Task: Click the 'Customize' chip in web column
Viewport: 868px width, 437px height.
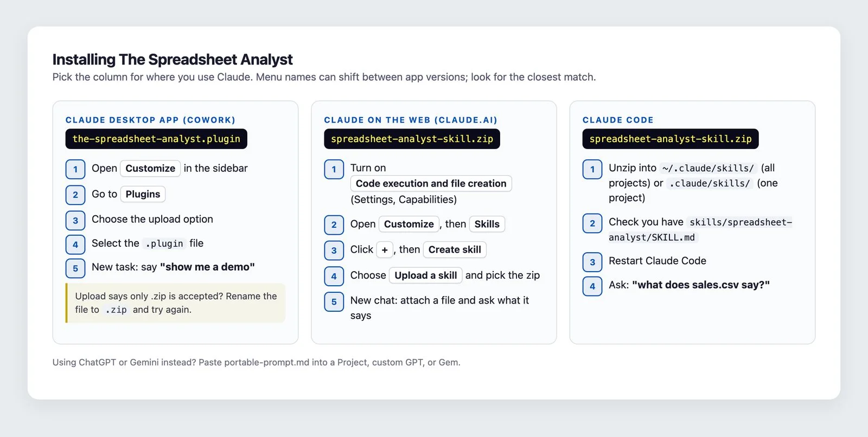Action: pos(409,224)
